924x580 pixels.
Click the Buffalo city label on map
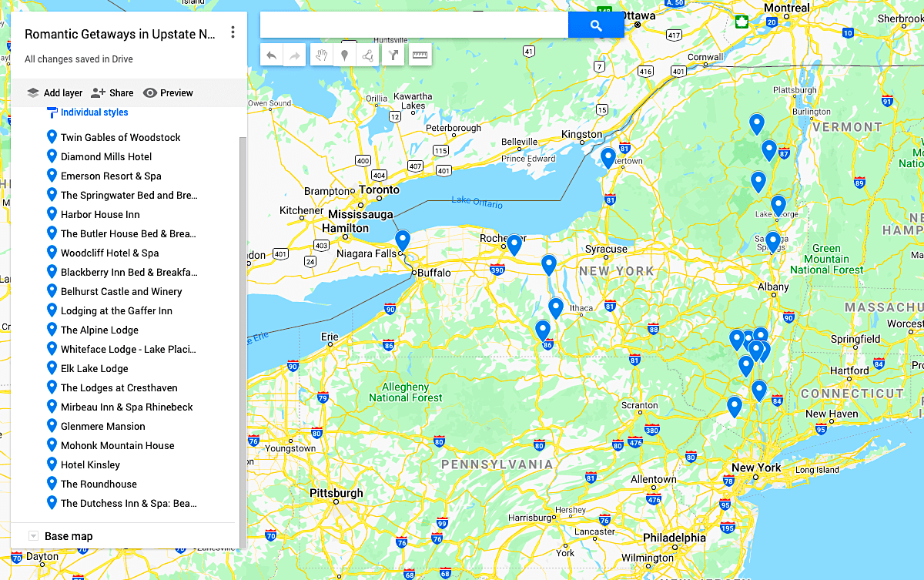tap(435, 273)
